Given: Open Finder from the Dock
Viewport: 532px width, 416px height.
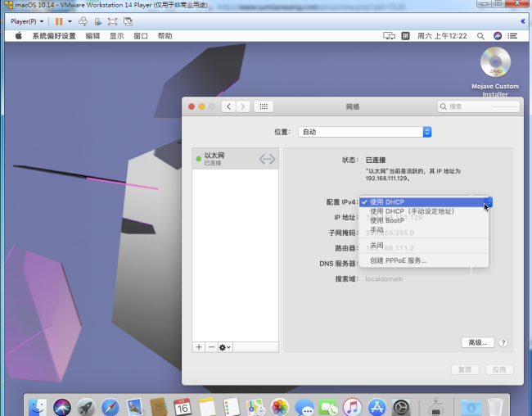Looking at the screenshot, I should (x=38, y=407).
